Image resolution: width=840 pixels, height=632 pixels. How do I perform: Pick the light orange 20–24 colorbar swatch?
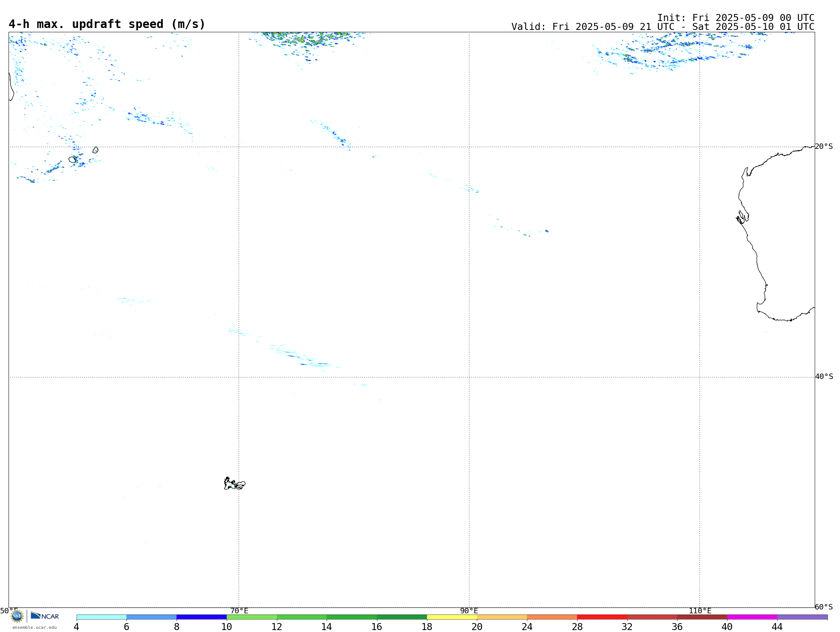tap(502, 617)
